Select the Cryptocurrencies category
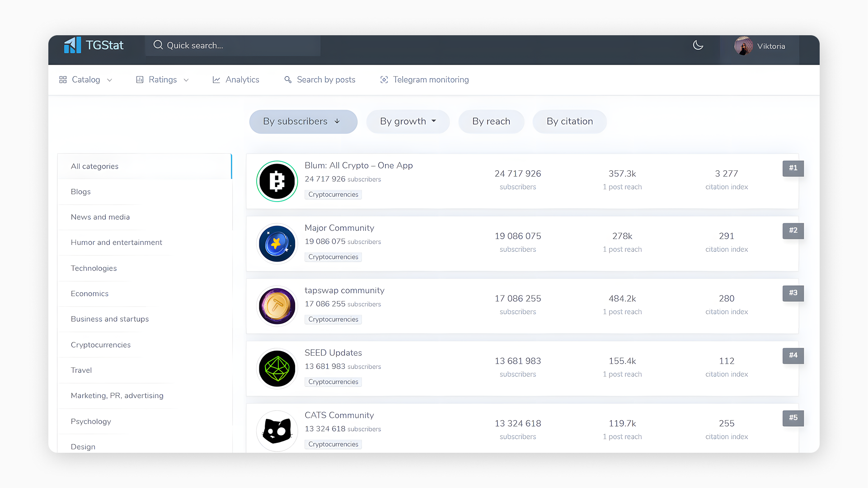Screen dimensions: 868x488 (x=100, y=345)
